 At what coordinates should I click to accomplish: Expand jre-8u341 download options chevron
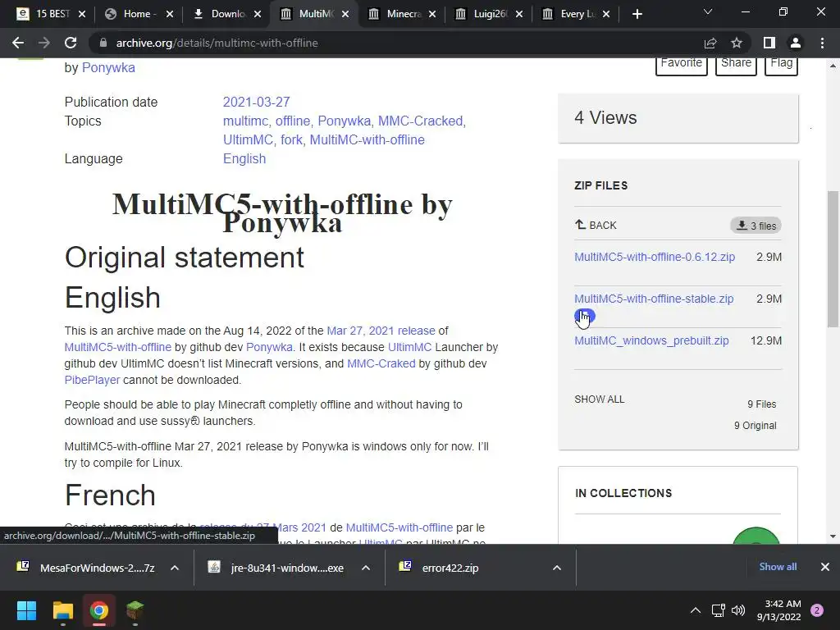coord(366,568)
